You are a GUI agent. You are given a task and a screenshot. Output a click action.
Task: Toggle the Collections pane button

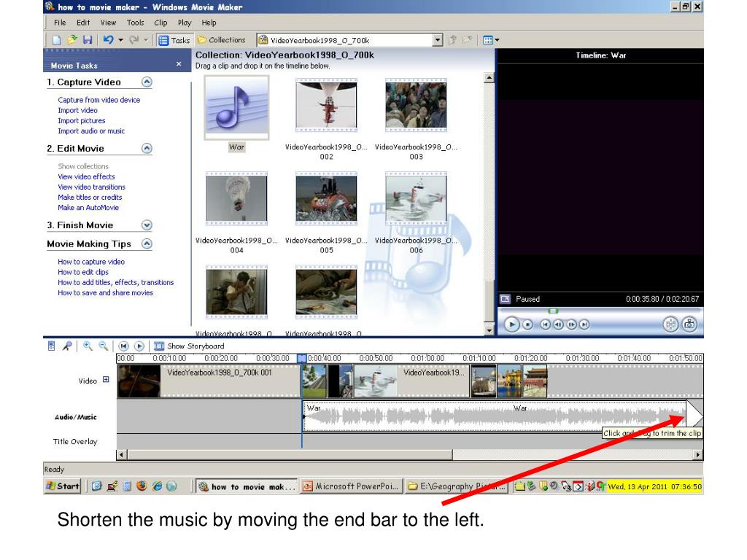(x=222, y=41)
